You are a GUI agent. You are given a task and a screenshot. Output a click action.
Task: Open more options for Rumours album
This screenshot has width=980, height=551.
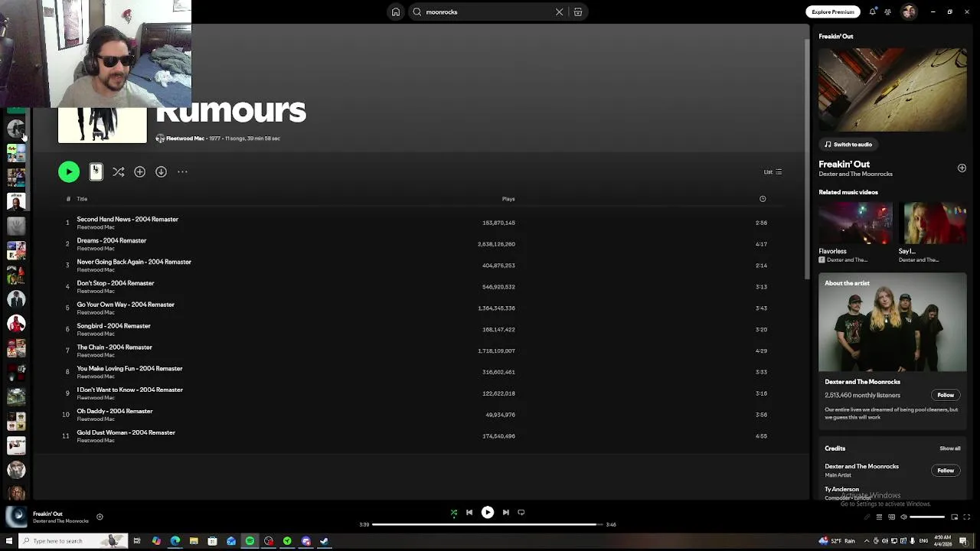coord(182,172)
